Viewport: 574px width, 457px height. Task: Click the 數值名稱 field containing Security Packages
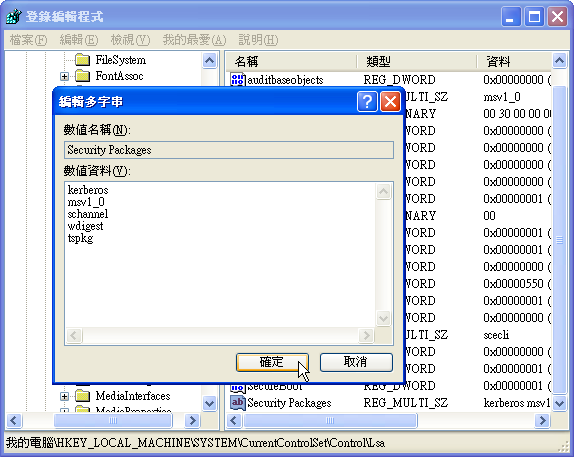229,150
